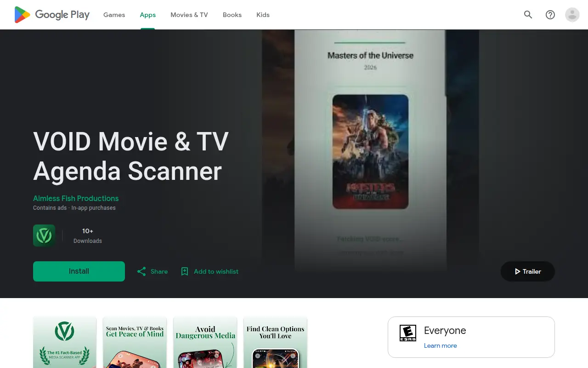This screenshot has width=588, height=368.
Task: Open the account avatar menu
Action: click(x=572, y=15)
